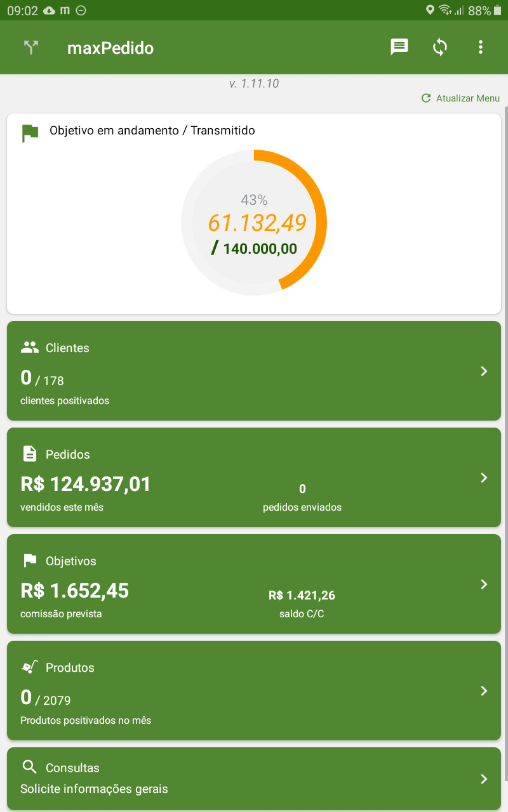Tap the sync arrows icon
Image resolution: width=508 pixels, height=812 pixels.
[439, 47]
